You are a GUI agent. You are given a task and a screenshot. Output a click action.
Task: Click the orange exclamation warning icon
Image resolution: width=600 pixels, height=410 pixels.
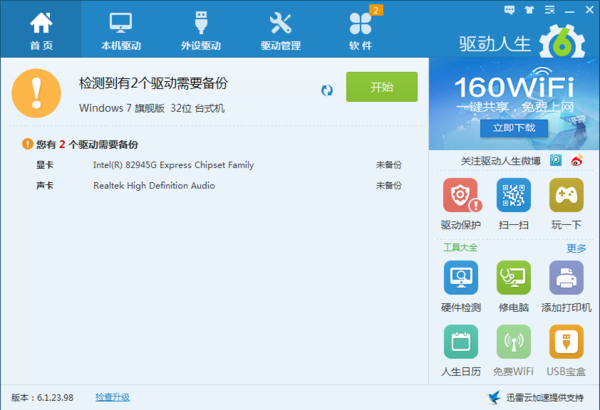[x=36, y=93]
